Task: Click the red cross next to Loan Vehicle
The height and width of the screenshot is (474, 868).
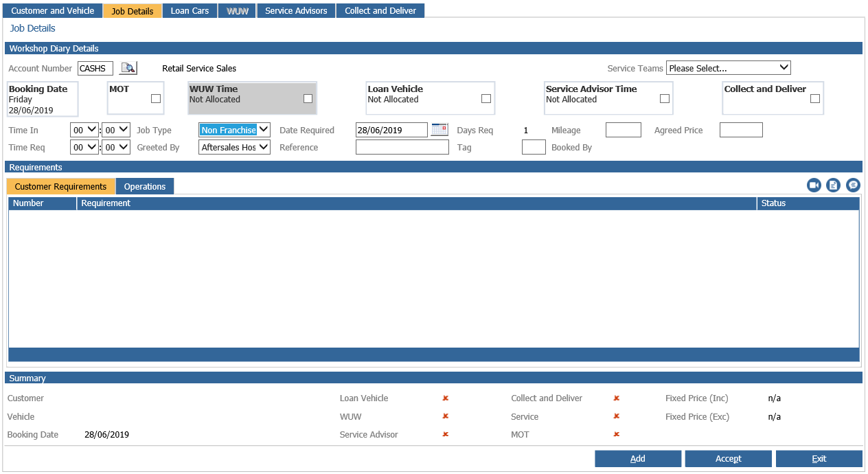Action: pyautogui.click(x=446, y=398)
